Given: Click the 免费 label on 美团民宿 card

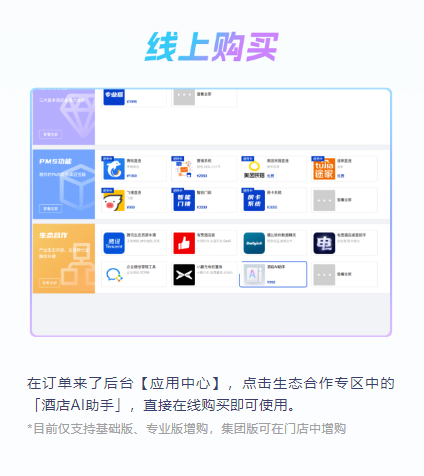Looking at the screenshot, I should coord(270,176).
